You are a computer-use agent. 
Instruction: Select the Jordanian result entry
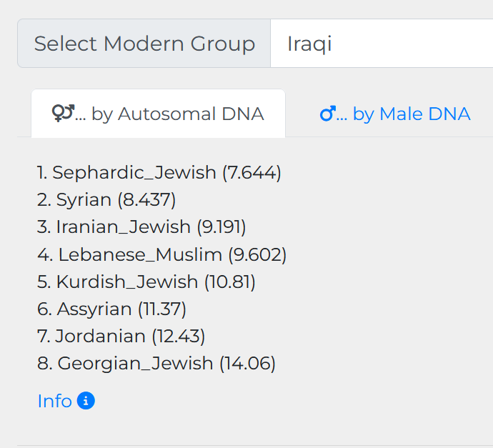(x=121, y=336)
